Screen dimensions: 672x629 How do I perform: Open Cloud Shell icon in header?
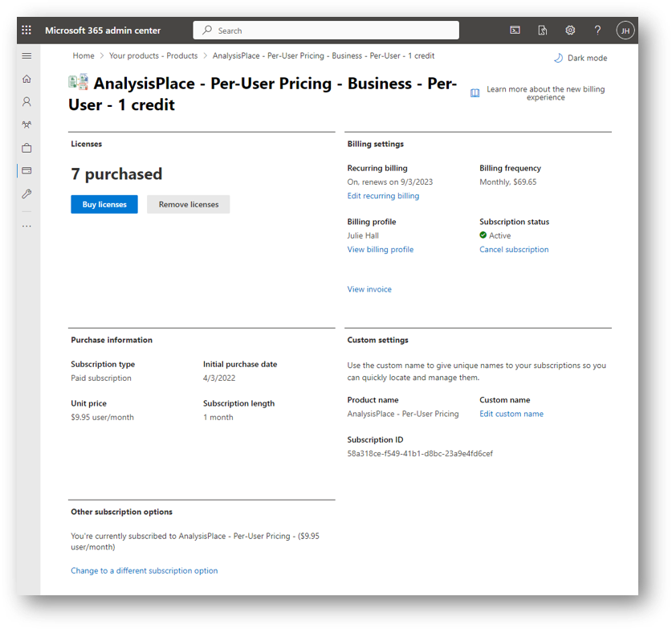(x=515, y=31)
